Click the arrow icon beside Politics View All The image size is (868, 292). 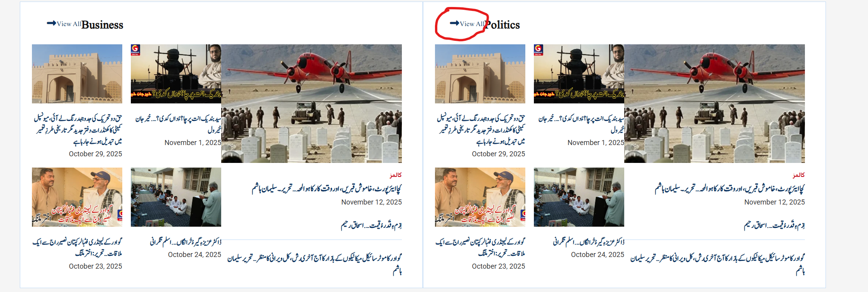(x=454, y=23)
